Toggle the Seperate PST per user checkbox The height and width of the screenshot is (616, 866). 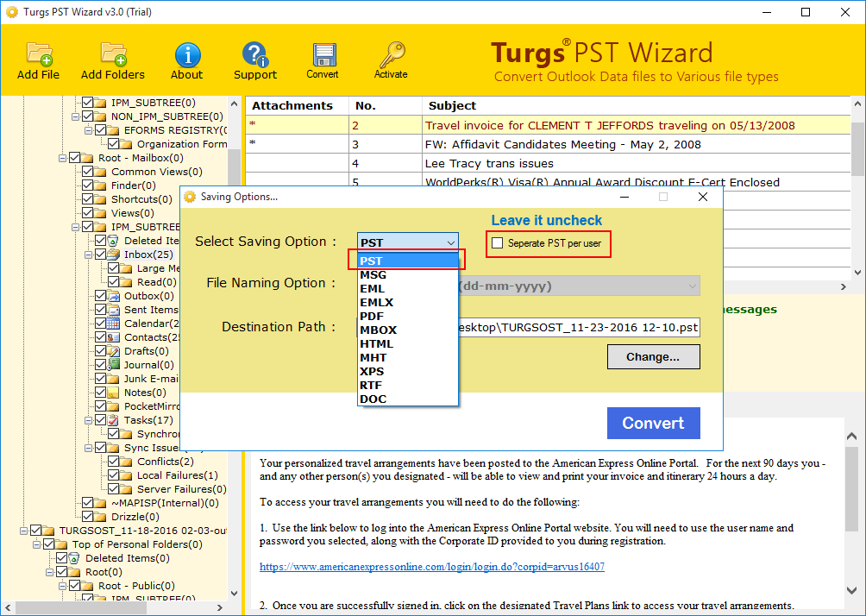[498, 243]
